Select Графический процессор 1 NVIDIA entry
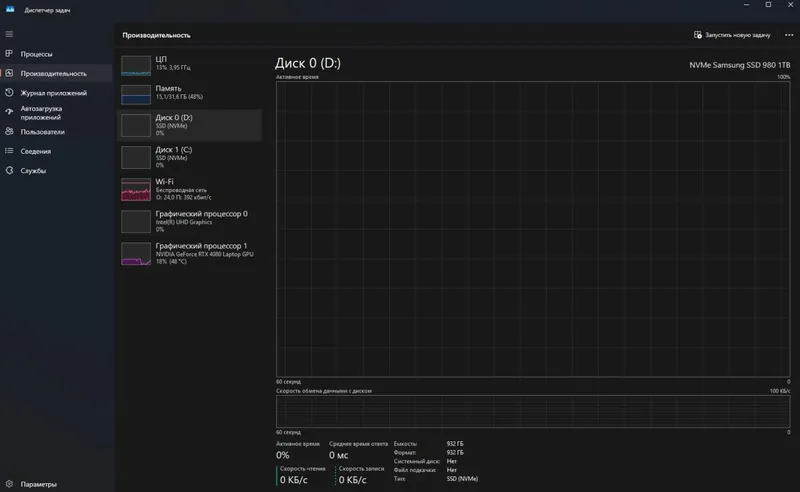The width and height of the screenshot is (800, 492). point(189,254)
